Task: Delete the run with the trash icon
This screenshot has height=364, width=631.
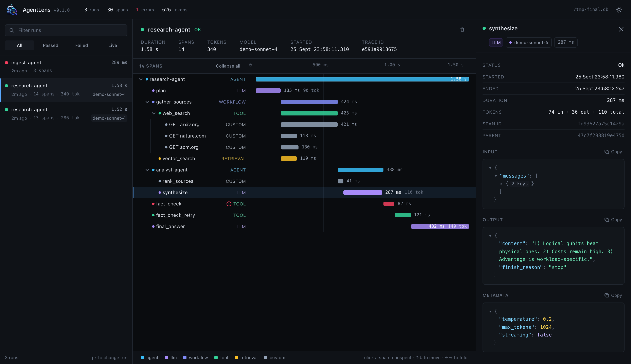Action: (x=462, y=30)
